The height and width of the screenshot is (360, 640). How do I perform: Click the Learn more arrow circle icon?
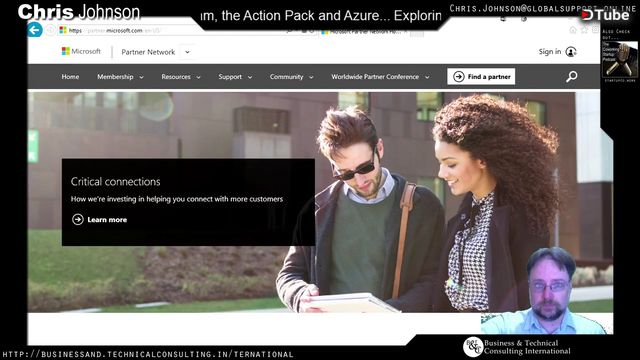78,220
